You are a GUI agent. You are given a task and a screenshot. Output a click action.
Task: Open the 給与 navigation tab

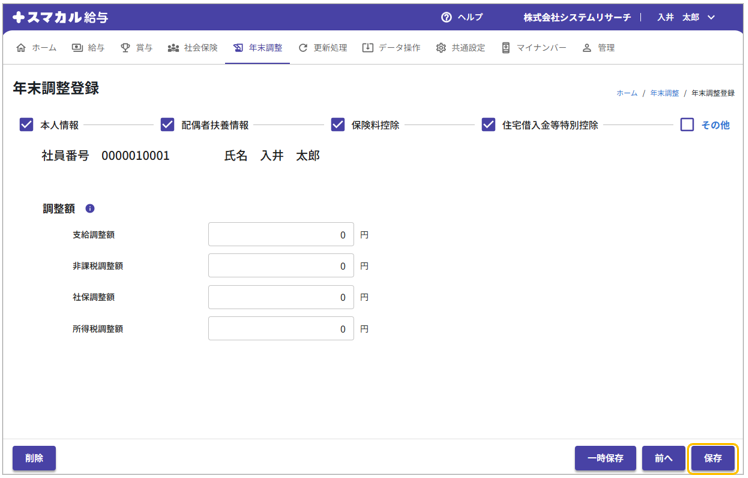88,48
